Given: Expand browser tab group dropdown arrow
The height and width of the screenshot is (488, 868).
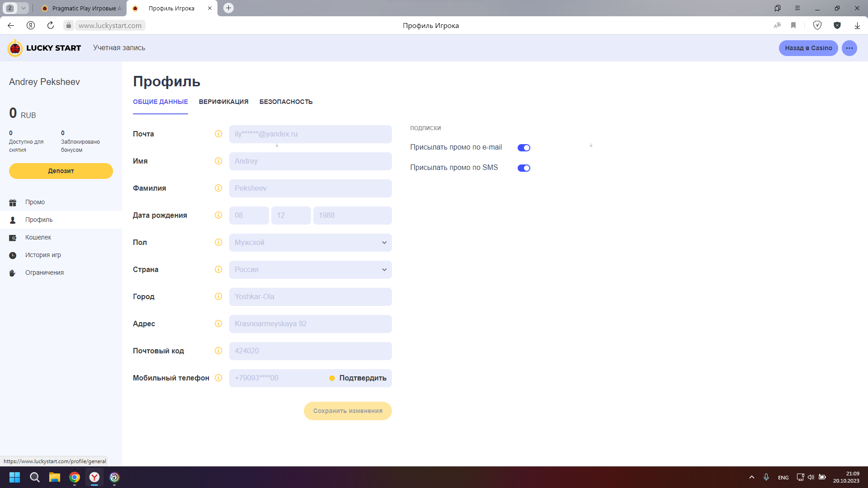Looking at the screenshot, I should (x=23, y=8).
